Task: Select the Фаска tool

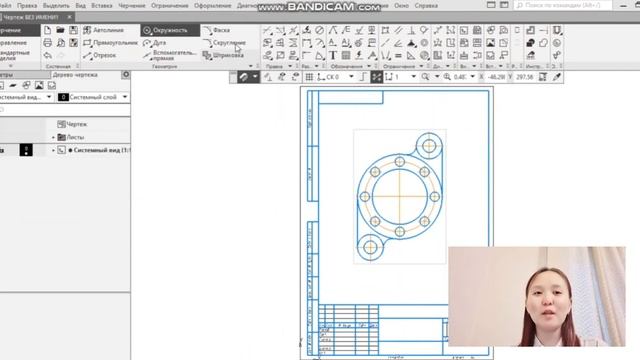Action: point(217,30)
